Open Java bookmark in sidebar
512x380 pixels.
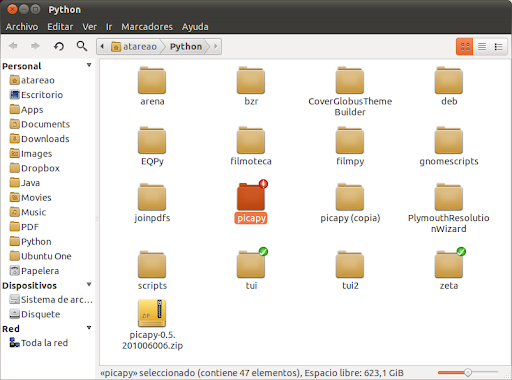(x=25, y=183)
